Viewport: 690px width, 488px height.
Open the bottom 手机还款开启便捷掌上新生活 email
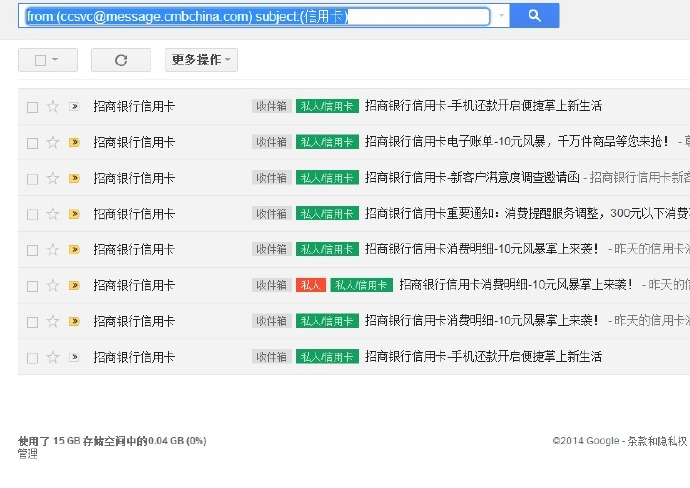tap(483, 356)
